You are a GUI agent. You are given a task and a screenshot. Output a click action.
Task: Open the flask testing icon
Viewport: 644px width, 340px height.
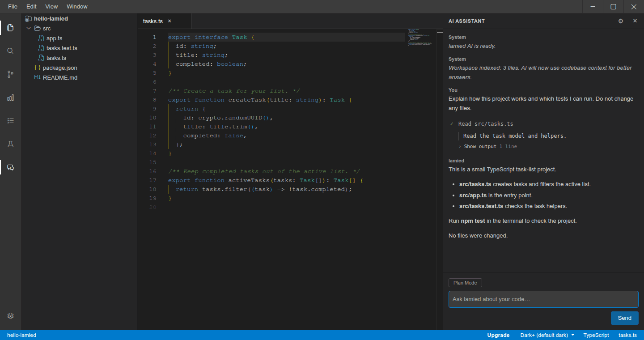point(10,144)
